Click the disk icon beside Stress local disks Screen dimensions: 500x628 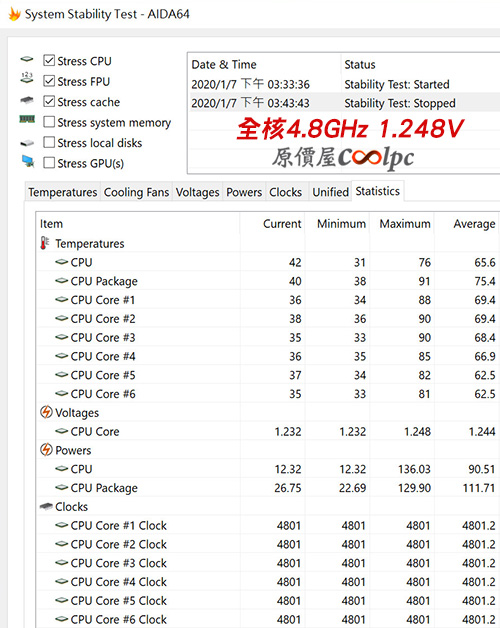[27, 143]
